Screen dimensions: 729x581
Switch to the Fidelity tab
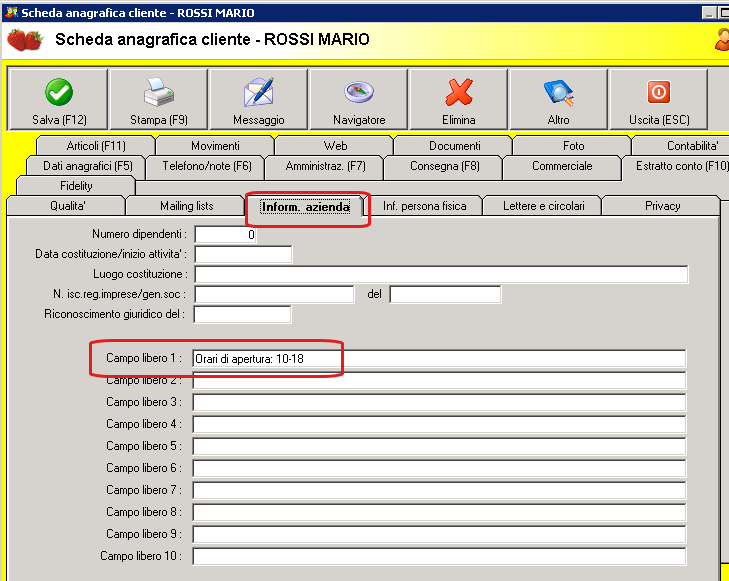tap(76, 186)
